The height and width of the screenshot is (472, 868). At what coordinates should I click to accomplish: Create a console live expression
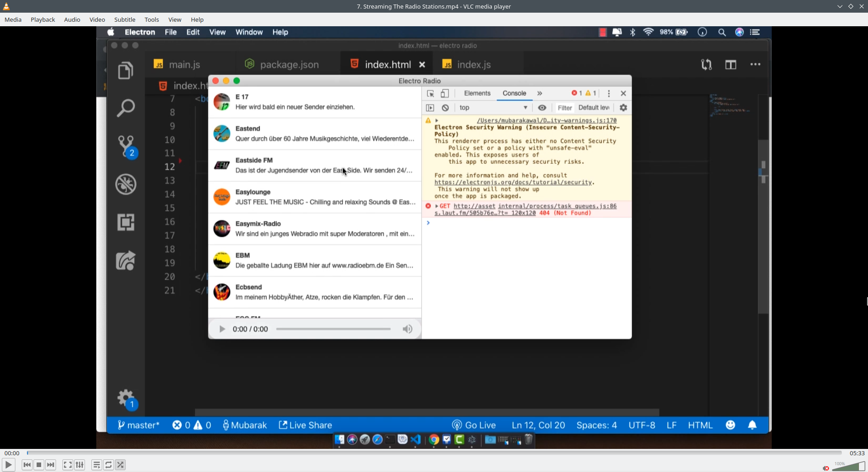(x=542, y=108)
